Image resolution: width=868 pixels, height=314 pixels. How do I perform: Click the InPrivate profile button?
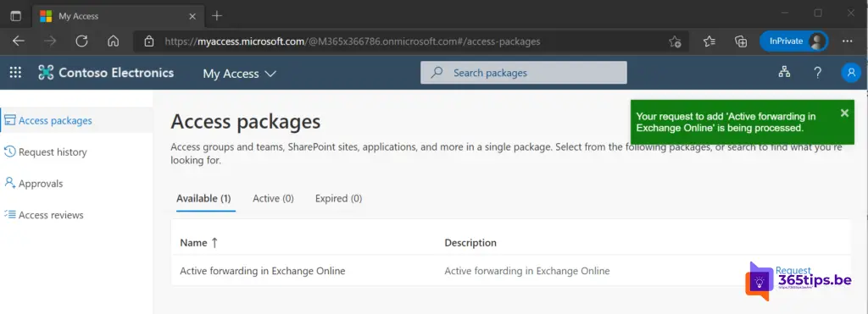[x=793, y=41]
